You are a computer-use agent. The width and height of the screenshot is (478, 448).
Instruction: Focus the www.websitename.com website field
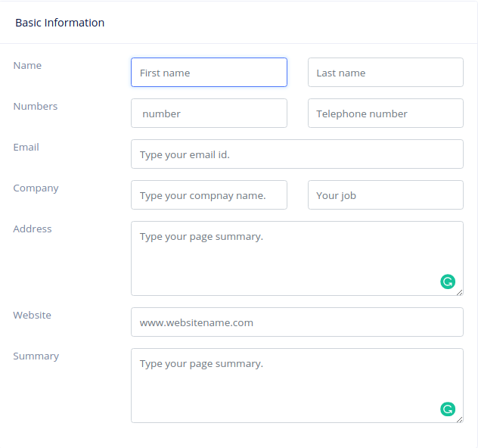tap(297, 322)
